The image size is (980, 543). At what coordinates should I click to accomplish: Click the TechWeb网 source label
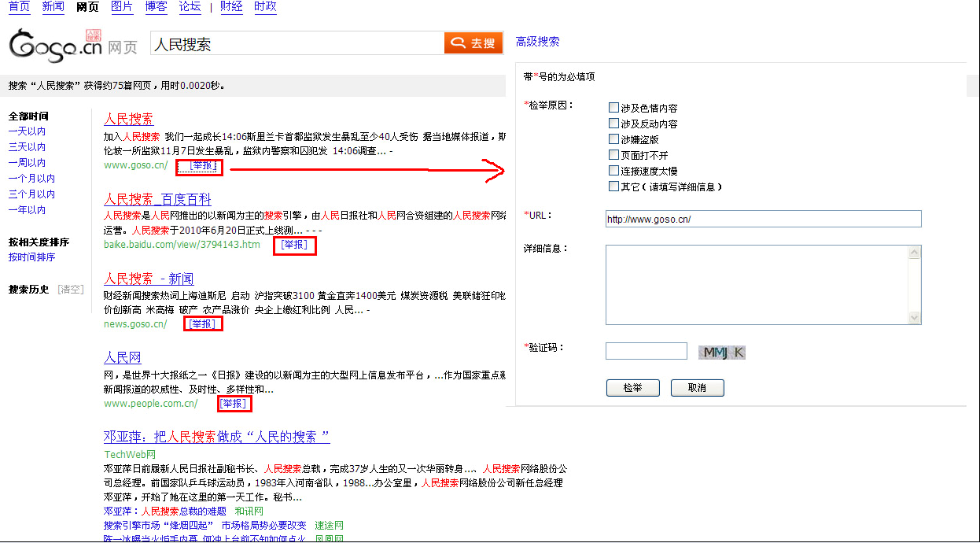(x=130, y=454)
